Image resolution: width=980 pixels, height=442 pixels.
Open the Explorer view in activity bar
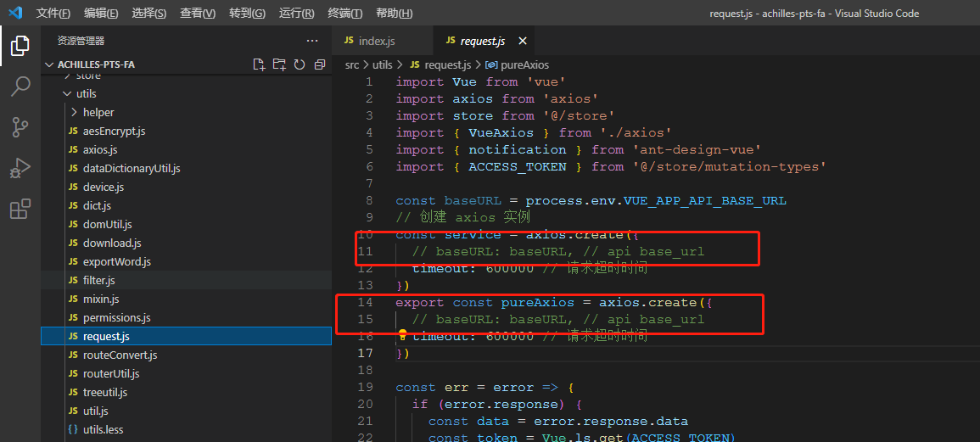(20, 46)
